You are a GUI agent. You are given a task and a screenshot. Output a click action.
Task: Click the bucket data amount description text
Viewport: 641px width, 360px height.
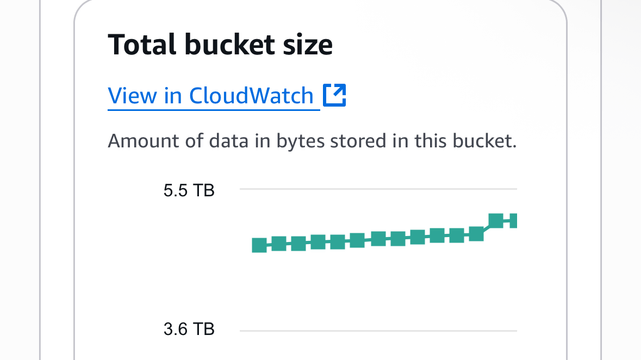312,141
